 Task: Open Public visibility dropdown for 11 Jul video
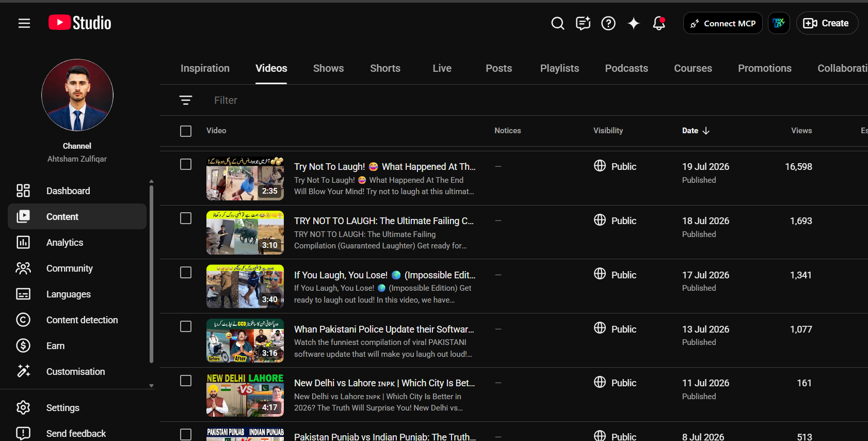615,383
